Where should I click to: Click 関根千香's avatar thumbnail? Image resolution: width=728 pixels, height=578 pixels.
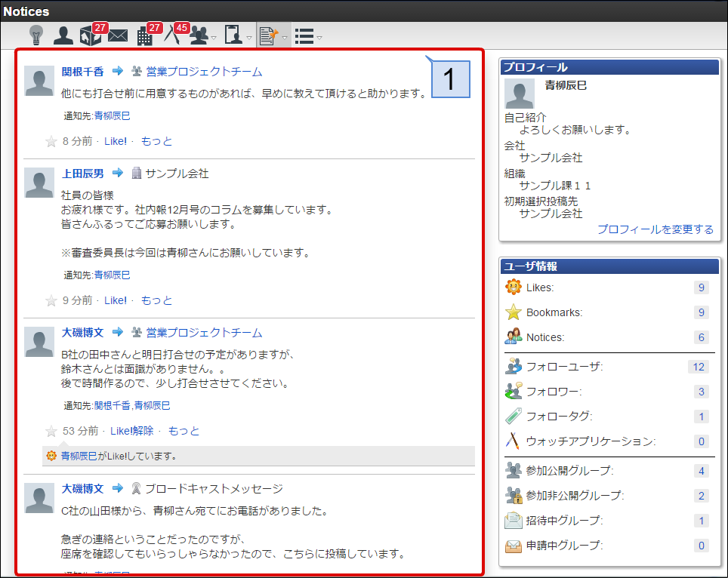[x=39, y=81]
